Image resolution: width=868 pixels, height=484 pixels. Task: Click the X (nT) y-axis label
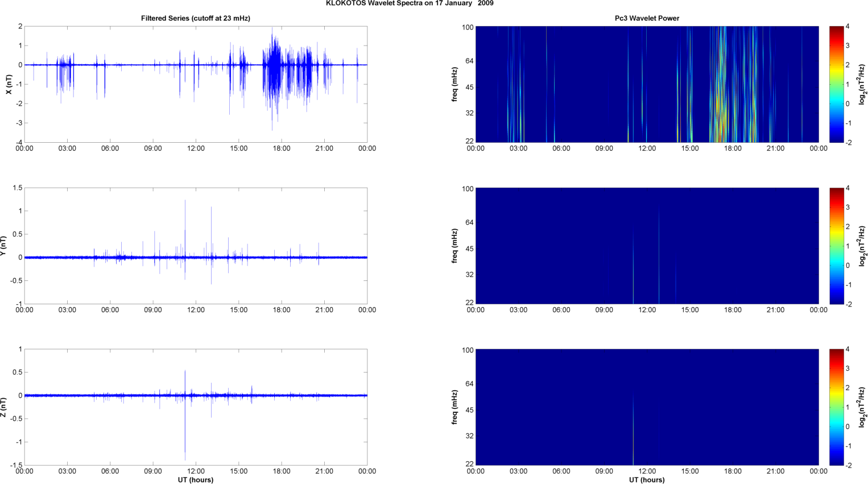[x=9, y=84]
